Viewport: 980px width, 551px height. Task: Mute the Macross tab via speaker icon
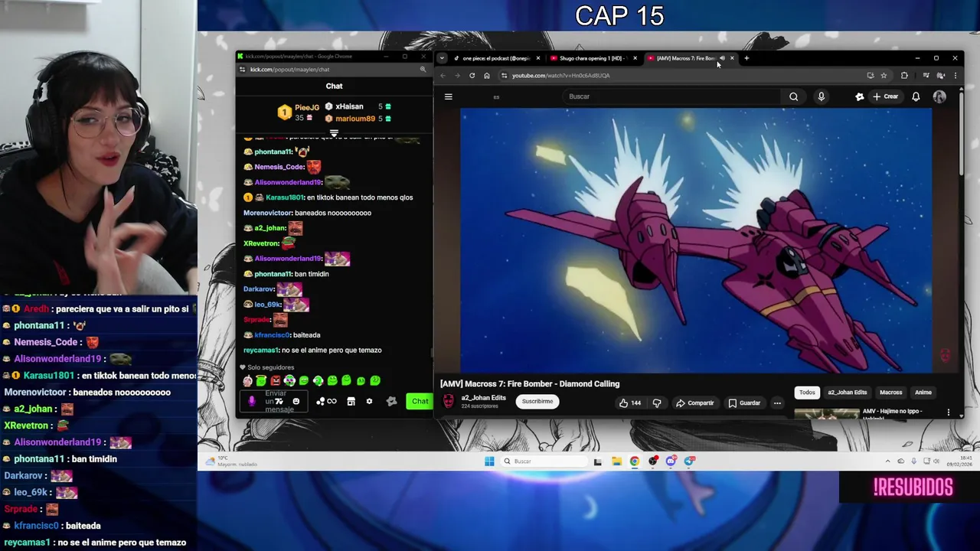pyautogui.click(x=722, y=58)
